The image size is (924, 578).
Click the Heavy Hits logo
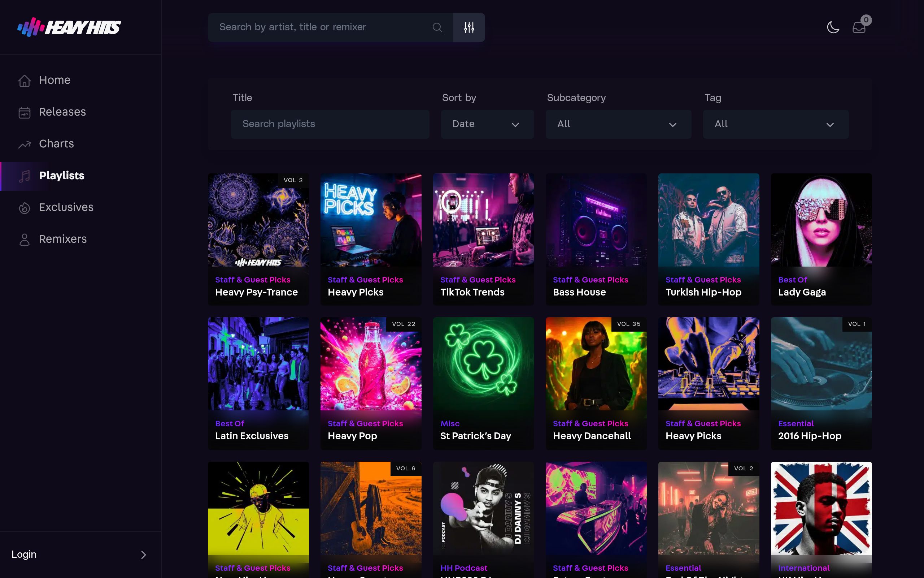click(x=69, y=27)
